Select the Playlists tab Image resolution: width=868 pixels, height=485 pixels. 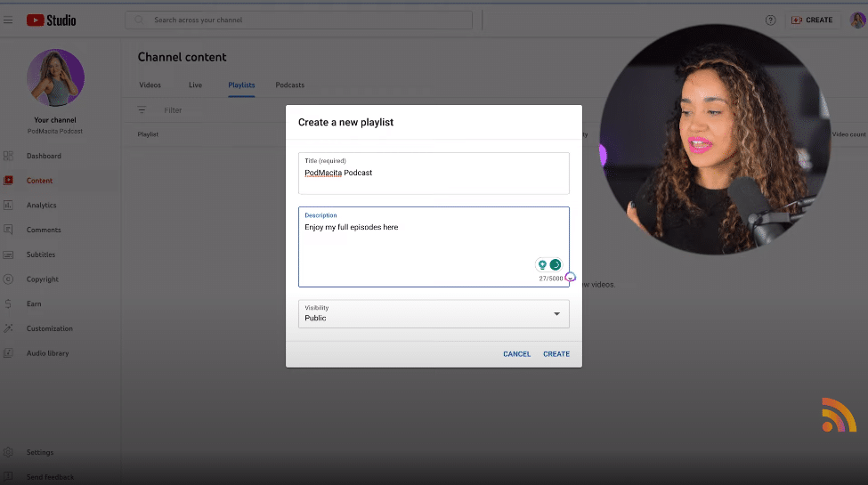point(241,85)
